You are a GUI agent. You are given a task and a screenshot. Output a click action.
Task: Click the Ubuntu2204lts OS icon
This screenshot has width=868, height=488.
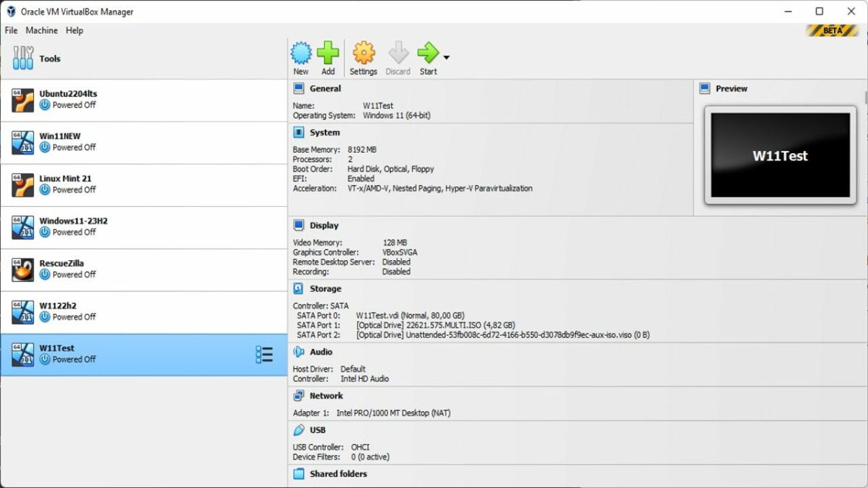point(23,100)
